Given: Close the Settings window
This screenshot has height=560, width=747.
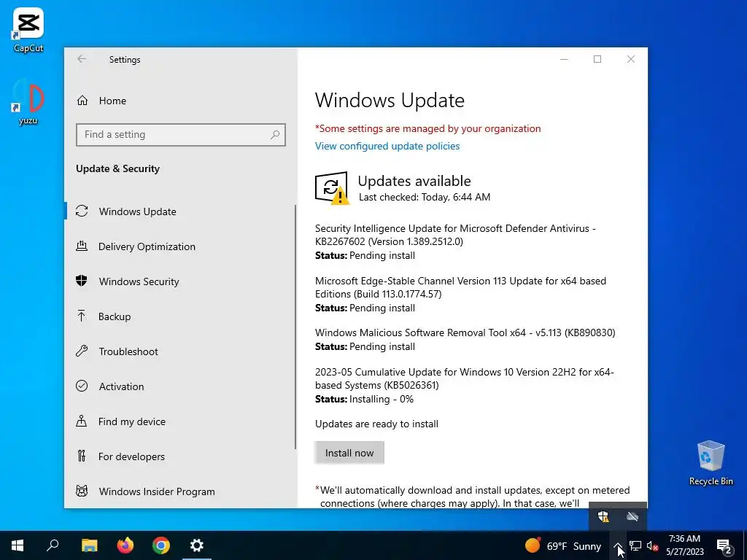Looking at the screenshot, I should point(631,59).
